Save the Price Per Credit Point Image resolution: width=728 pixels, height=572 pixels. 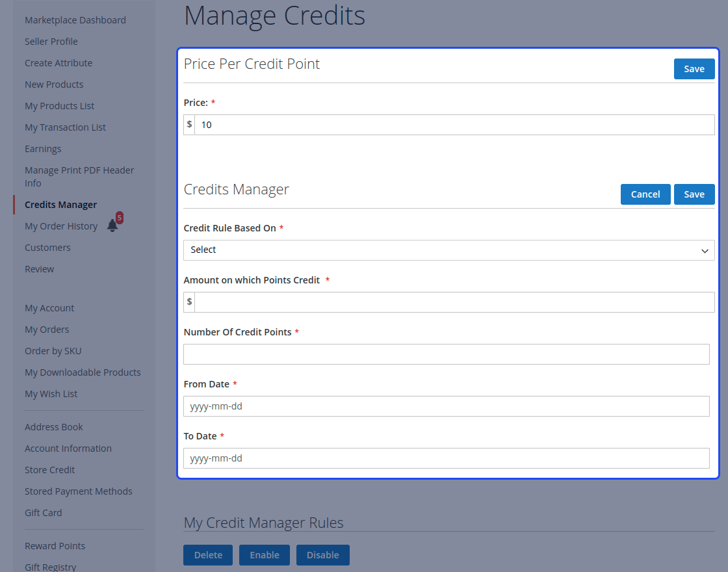694,69
